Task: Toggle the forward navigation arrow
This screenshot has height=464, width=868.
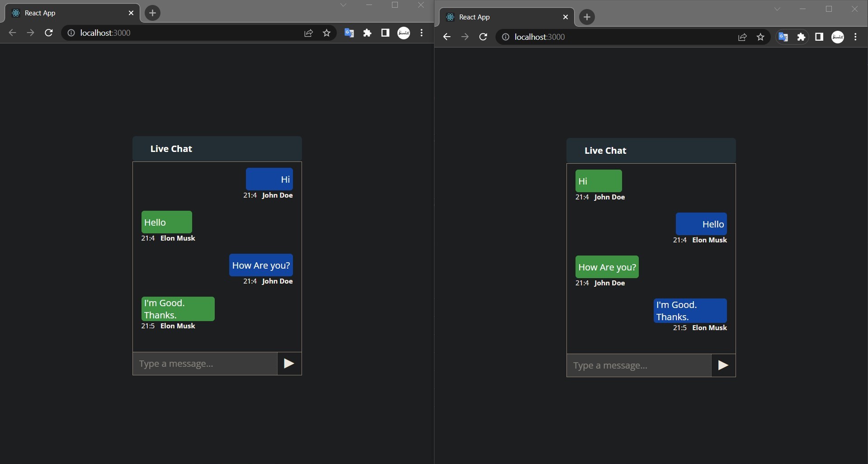Action: point(30,33)
